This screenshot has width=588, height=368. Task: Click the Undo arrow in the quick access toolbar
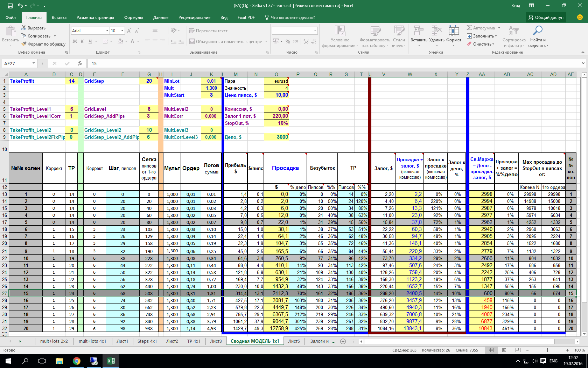(20, 6)
